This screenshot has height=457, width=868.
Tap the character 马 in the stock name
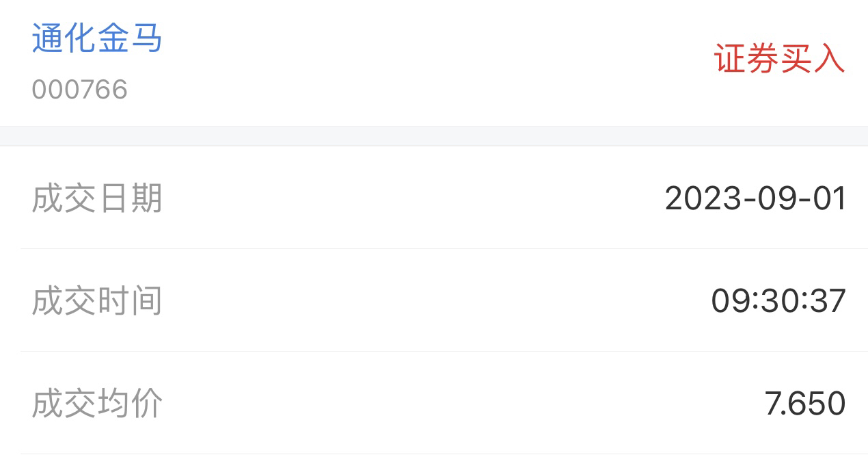[146, 38]
